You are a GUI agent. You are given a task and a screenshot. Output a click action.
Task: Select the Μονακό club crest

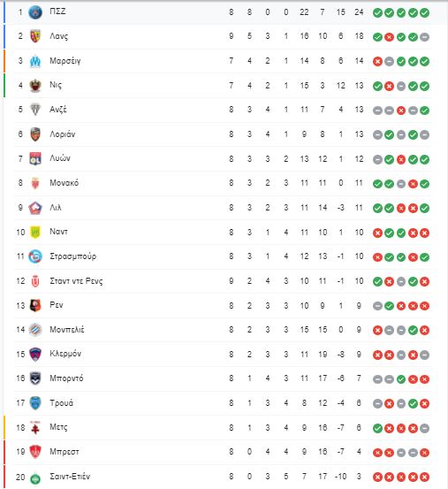[35, 183]
